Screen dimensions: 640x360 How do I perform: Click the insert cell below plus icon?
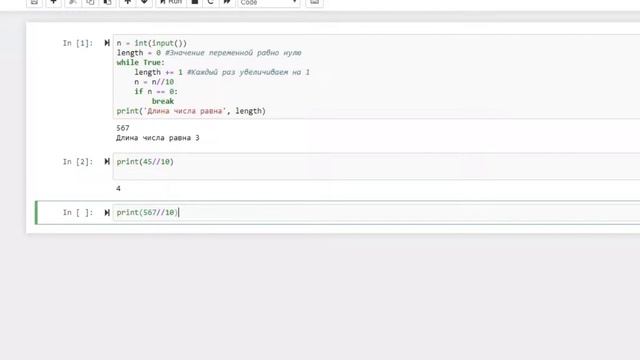click(x=53, y=2)
